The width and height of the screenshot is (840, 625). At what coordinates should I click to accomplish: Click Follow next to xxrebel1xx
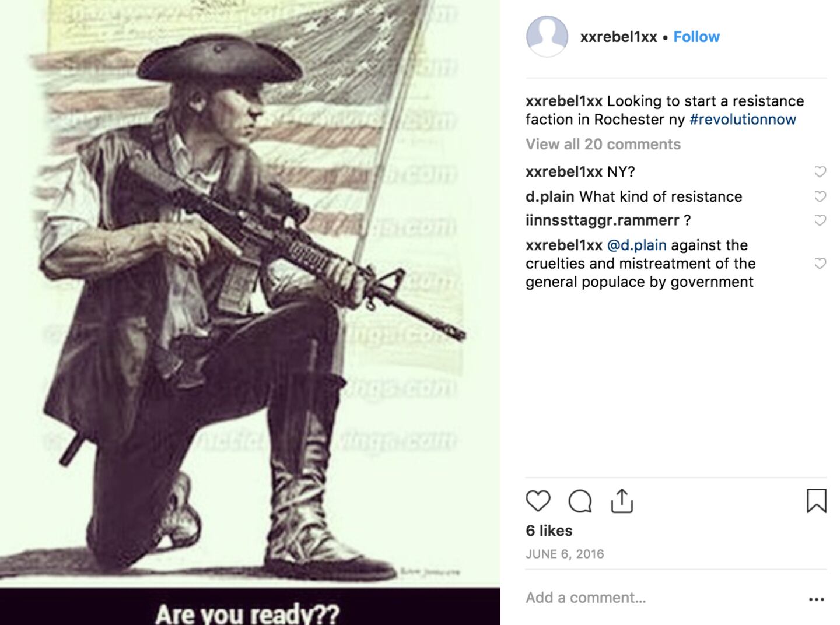(696, 36)
